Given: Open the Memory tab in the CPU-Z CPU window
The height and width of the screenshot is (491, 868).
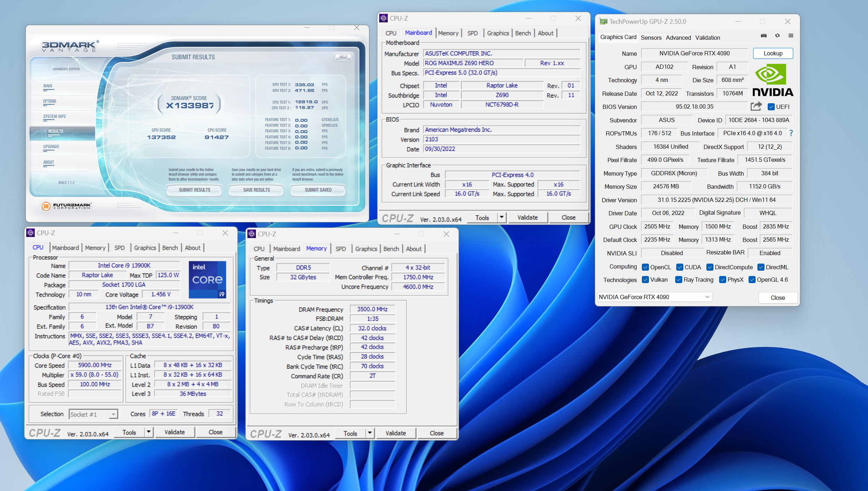Looking at the screenshot, I should [95, 248].
